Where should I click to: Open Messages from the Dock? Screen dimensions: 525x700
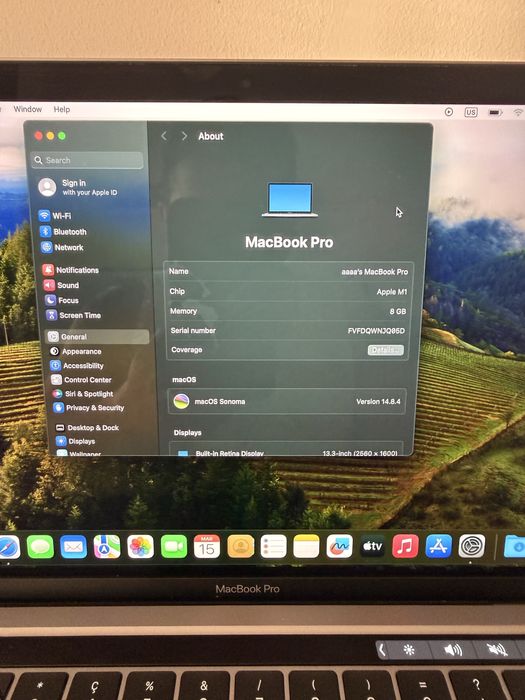click(x=40, y=547)
